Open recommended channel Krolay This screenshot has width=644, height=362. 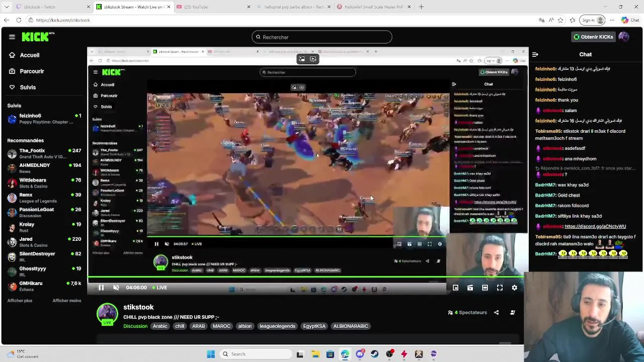pos(44,227)
